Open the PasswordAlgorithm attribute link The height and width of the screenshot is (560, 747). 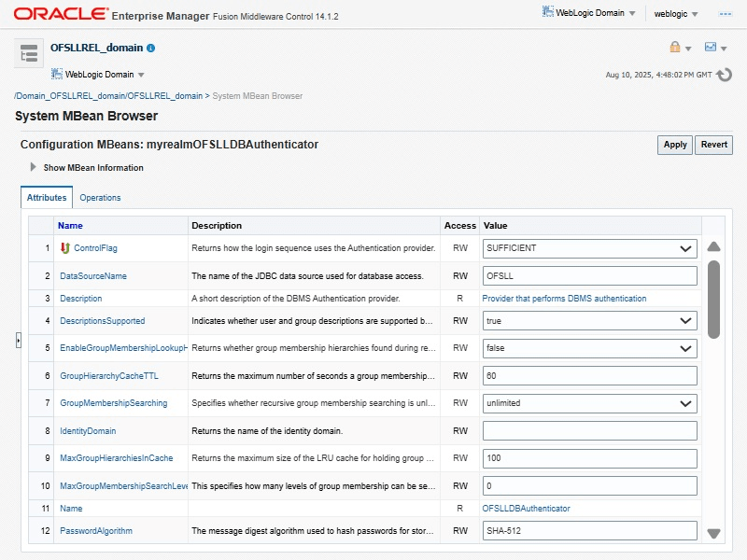point(96,531)
